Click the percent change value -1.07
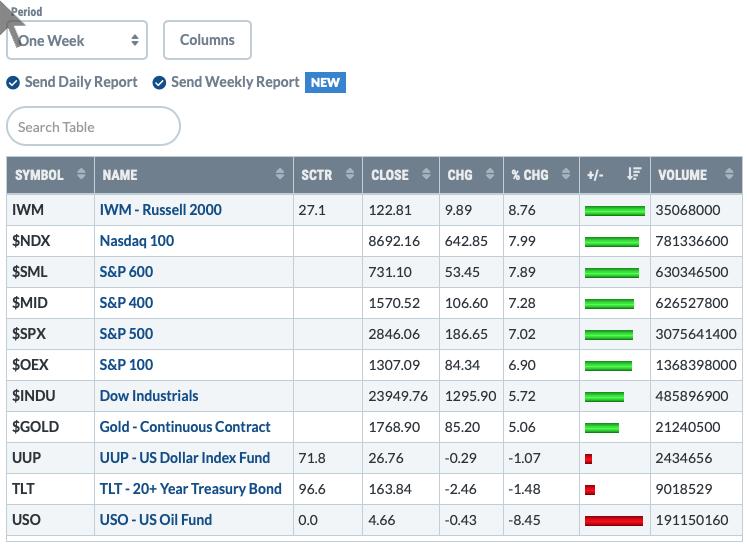Image resolution: width=747 pixels, height=546 pixels. point(524,458)
